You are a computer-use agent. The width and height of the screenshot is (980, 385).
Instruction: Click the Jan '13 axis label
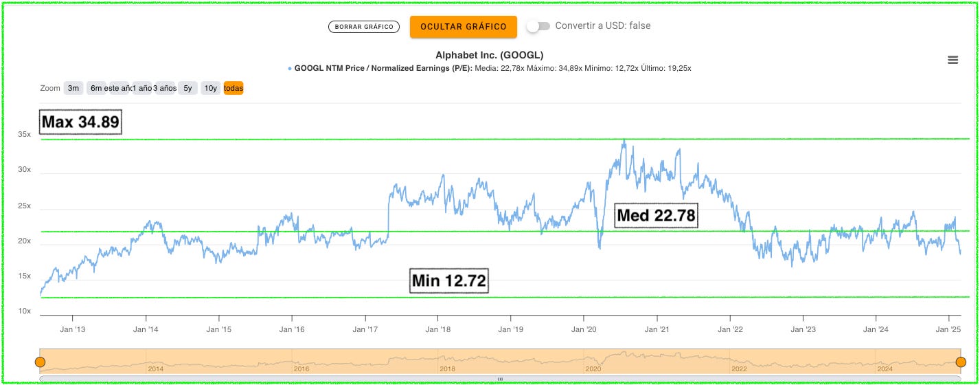72,329
